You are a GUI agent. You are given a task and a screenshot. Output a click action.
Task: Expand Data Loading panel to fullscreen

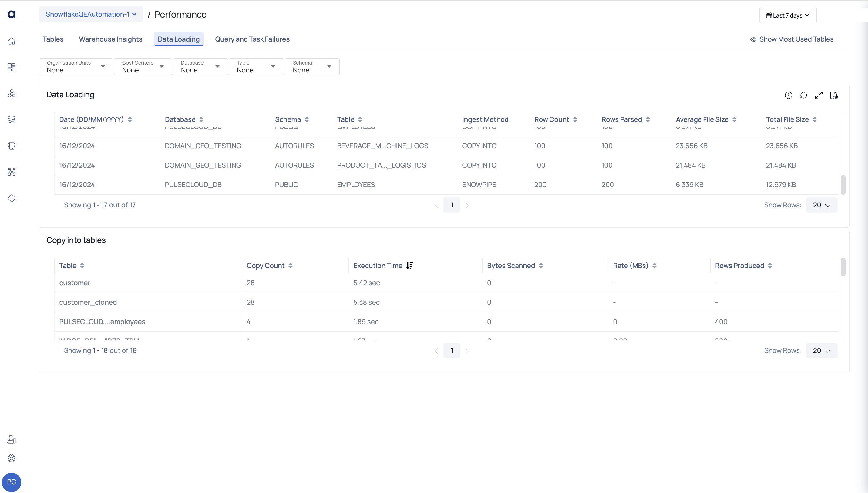(x=819, y=95)
